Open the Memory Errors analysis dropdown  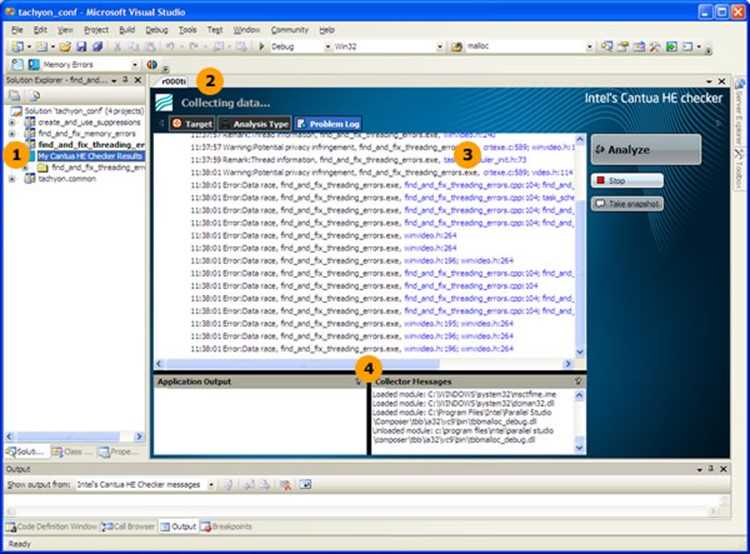coord(134,64)
